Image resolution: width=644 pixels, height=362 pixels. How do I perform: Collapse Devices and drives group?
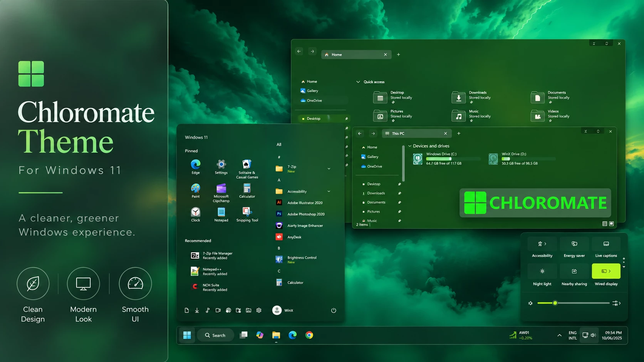[x=410, y=146]
